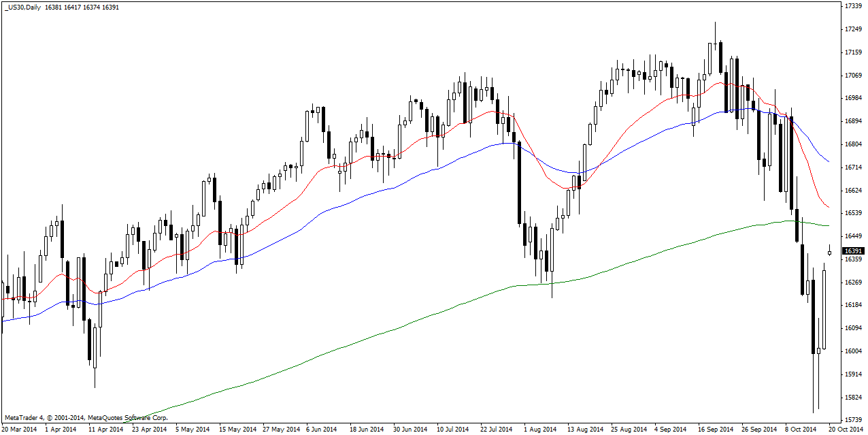Click the 16804 price scale value

pos(854,144)
